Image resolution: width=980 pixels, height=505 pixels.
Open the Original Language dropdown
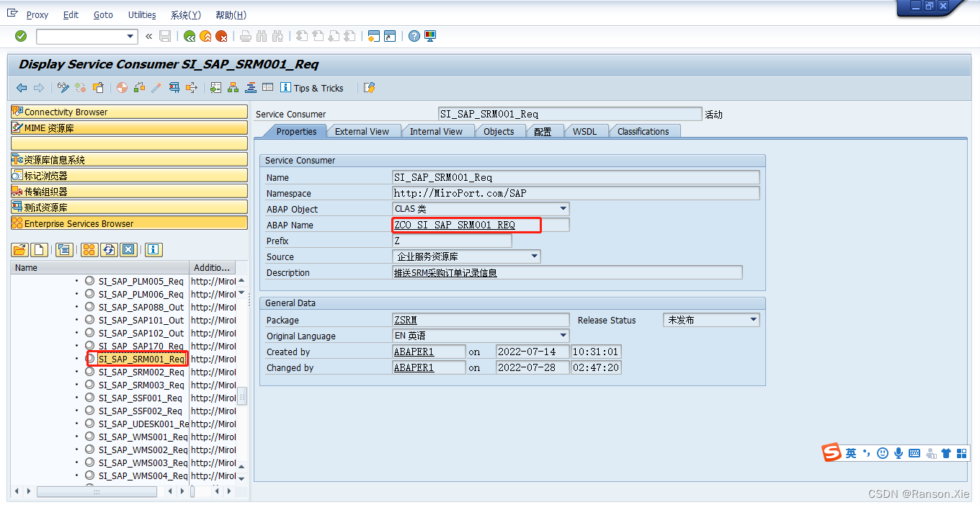pyautogui.click(x=563, y=335)
